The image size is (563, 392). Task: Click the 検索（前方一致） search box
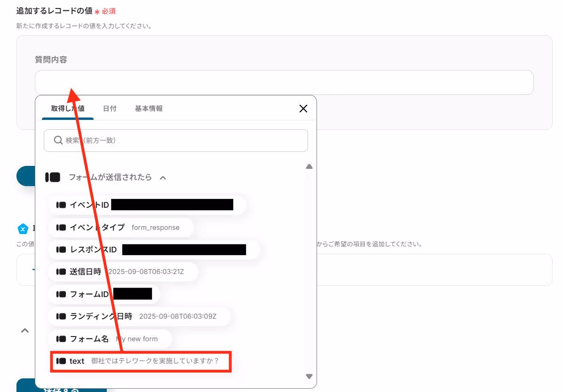pos(175,141)
